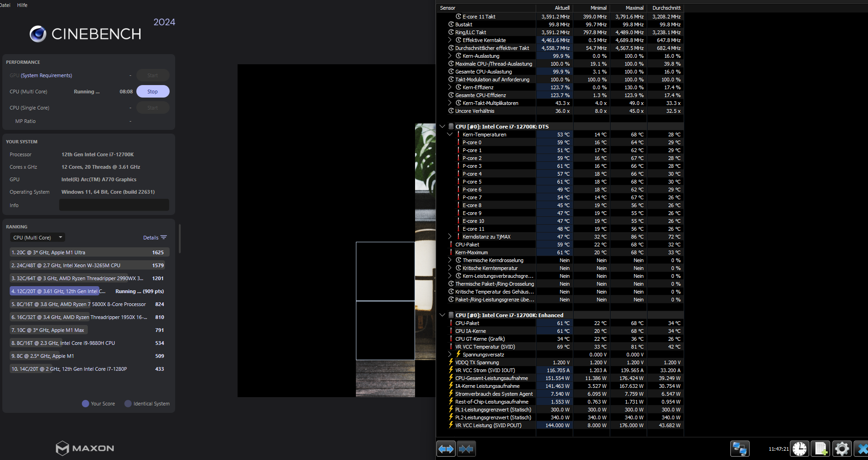Click thermometer icon beside VR VCC Temperatur
This screenshot has width=868, height=460.
pos(451,346)
